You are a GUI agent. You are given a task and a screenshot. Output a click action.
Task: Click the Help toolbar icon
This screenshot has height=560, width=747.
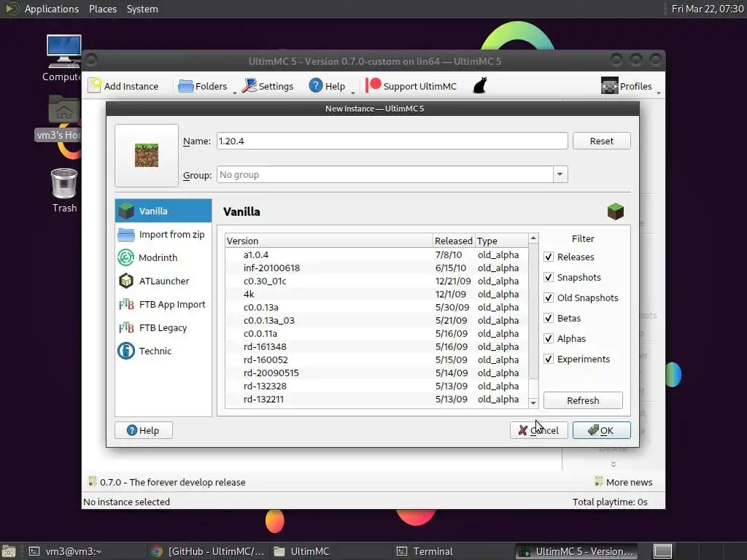(315, 86)
